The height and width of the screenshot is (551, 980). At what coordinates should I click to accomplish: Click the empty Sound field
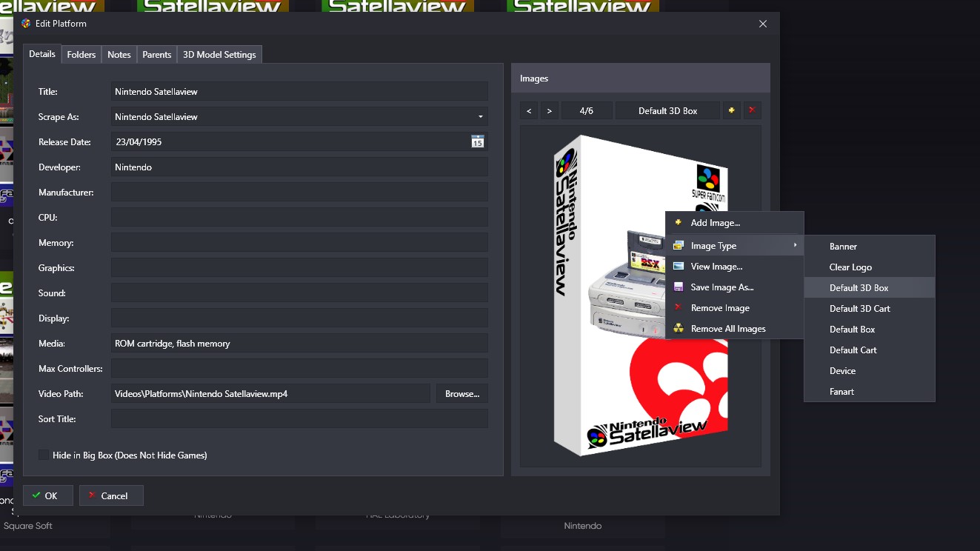(299, 293)
